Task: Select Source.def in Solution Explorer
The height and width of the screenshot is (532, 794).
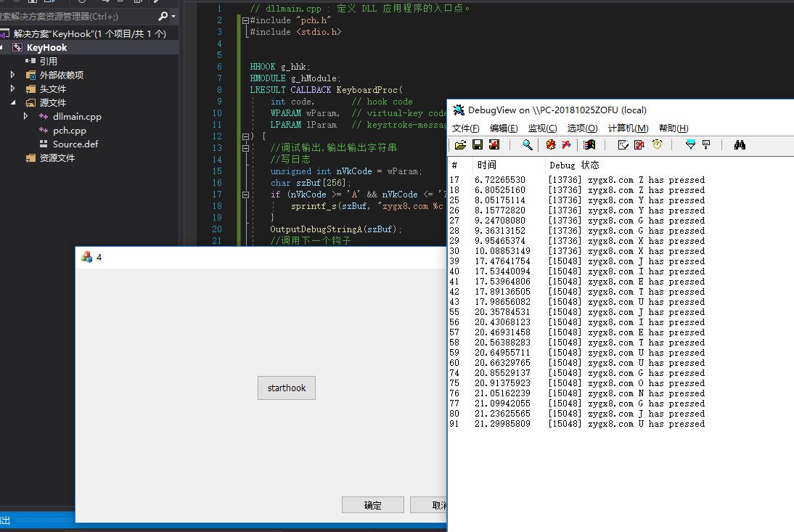Action: (75, 144)
